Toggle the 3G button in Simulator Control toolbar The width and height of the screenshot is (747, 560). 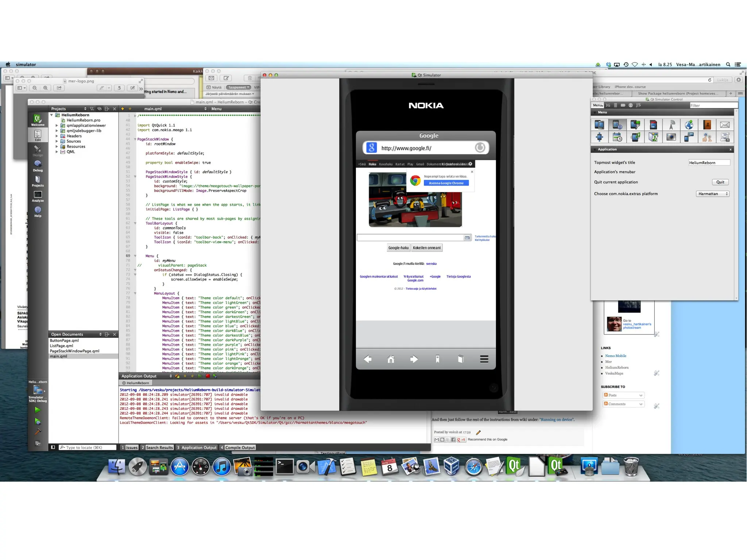tap(608, 105)
